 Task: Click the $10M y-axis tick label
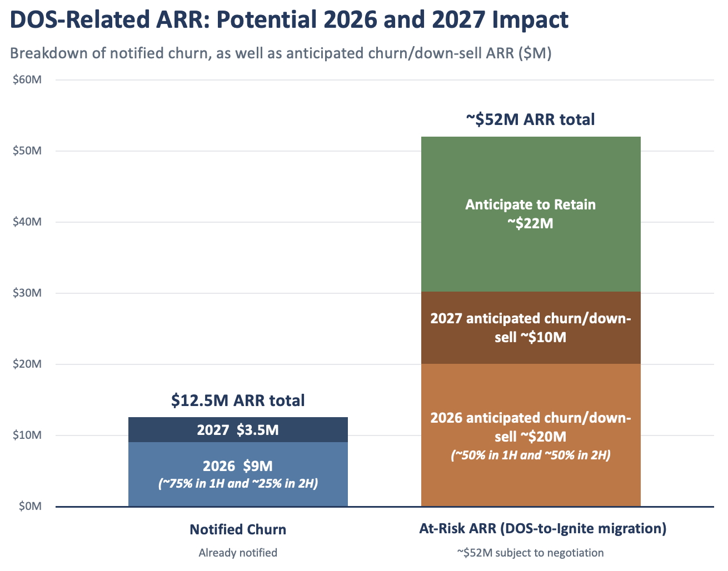click(x=27, y=435)
